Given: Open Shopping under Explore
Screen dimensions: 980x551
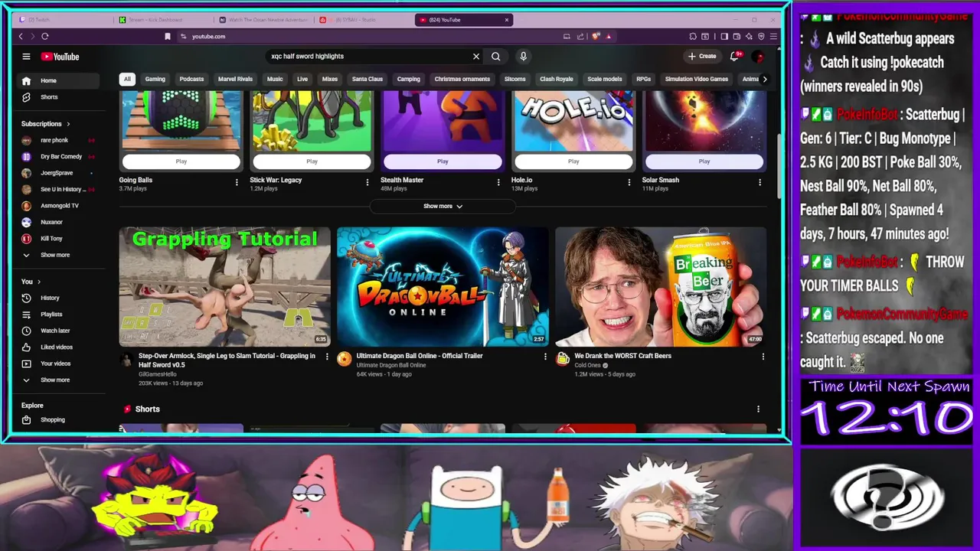Looking at the screenshot, I should pyautogui.click(x=58, y=420).
